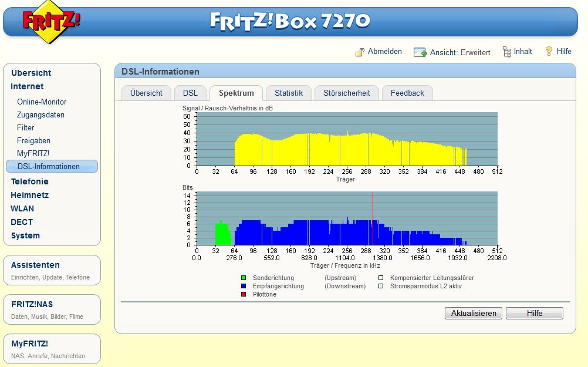Open the Statistik tab
The image size is (588, 367).
[x=289, y=93]
